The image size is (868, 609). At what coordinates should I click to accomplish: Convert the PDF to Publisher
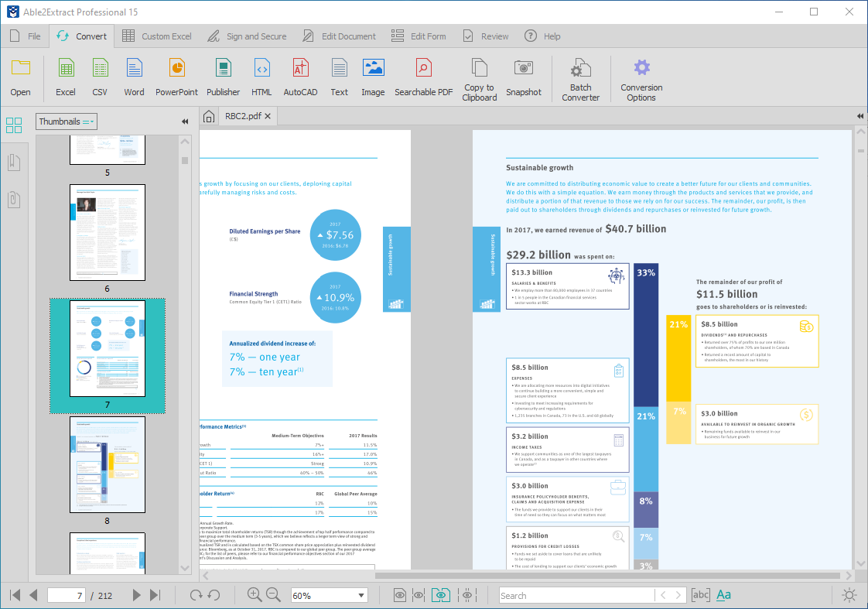[x=223, y=77]
